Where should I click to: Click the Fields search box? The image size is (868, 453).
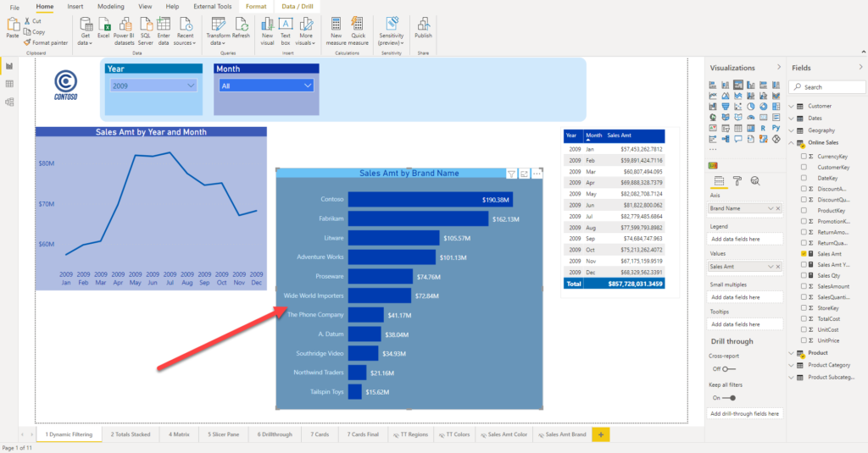pos(827,87)
